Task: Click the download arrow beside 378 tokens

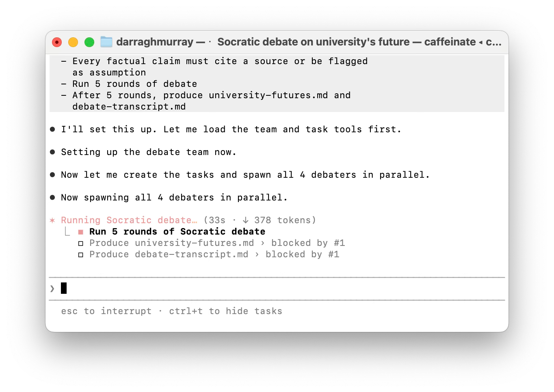Action: (x=245, y=220)
